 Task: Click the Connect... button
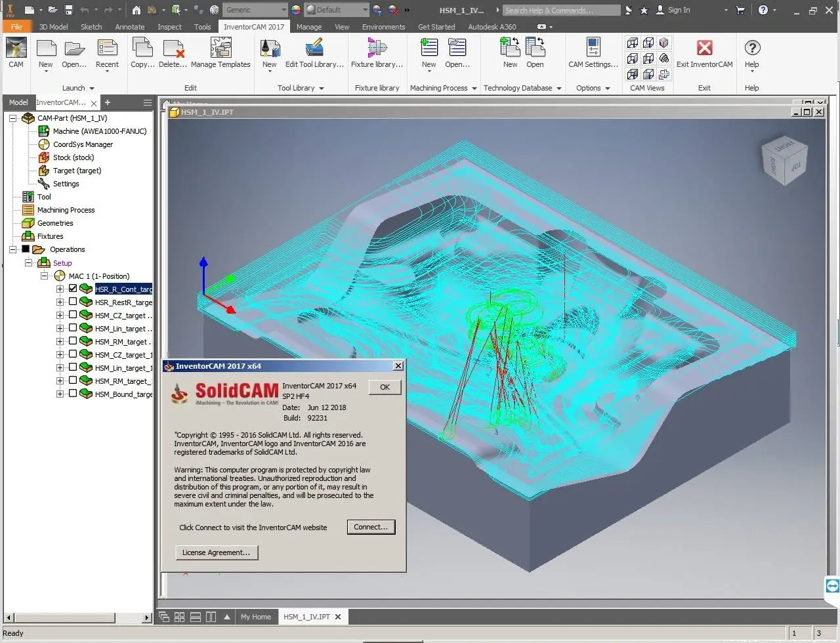click(x=371, y=527)
